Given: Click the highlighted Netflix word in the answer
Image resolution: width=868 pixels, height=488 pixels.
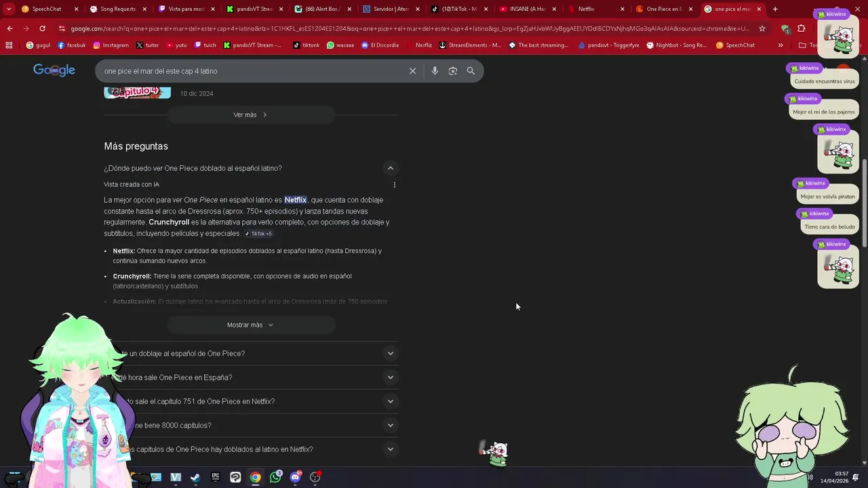Looking at the screenshot, I should (x=295, y=200).
